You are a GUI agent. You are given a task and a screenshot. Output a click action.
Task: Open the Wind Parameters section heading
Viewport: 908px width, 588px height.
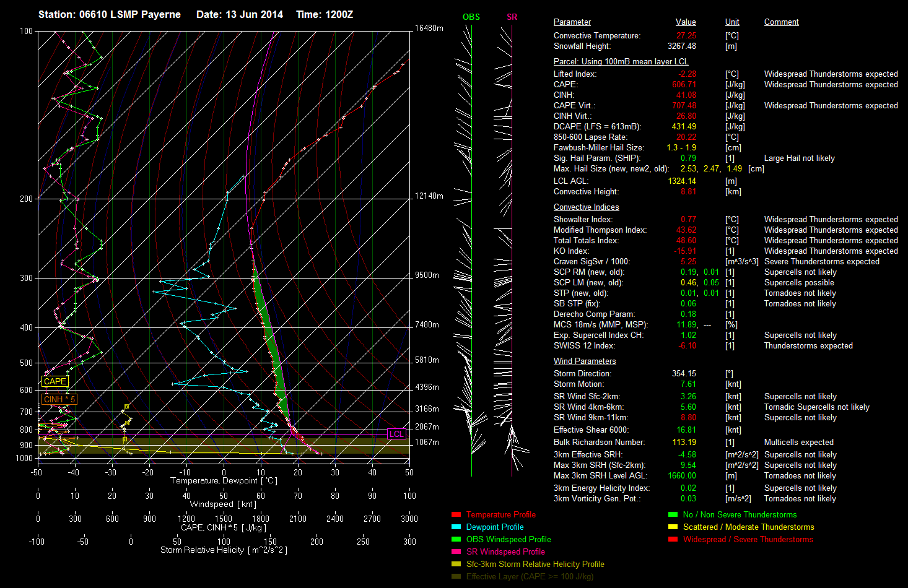[x=585, y=361]
